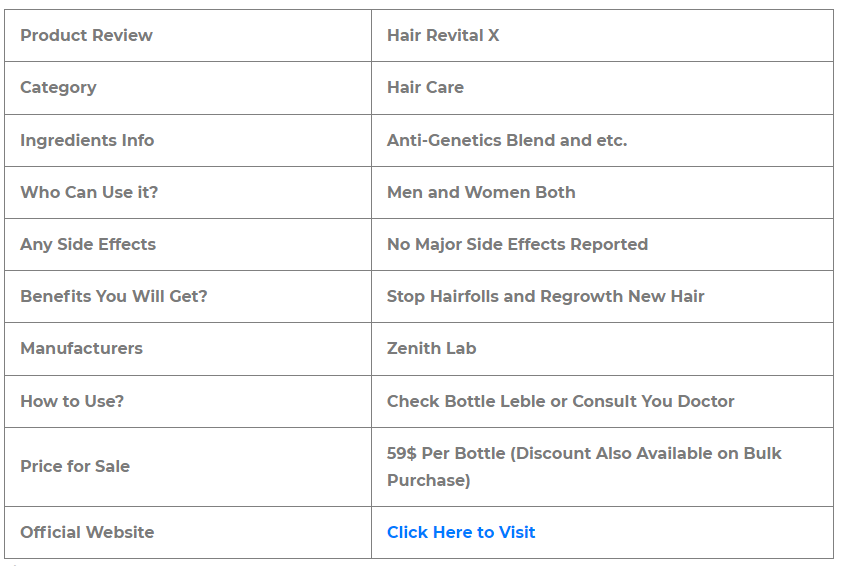Click the 'Product Review' label cell

pyautogui.click(x=86, y=35)
